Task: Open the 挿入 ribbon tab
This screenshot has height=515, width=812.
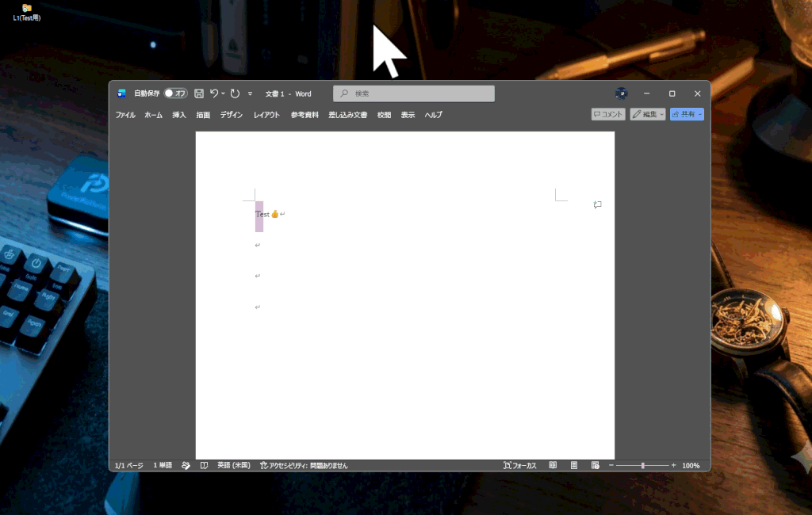Action: point(179,115)
